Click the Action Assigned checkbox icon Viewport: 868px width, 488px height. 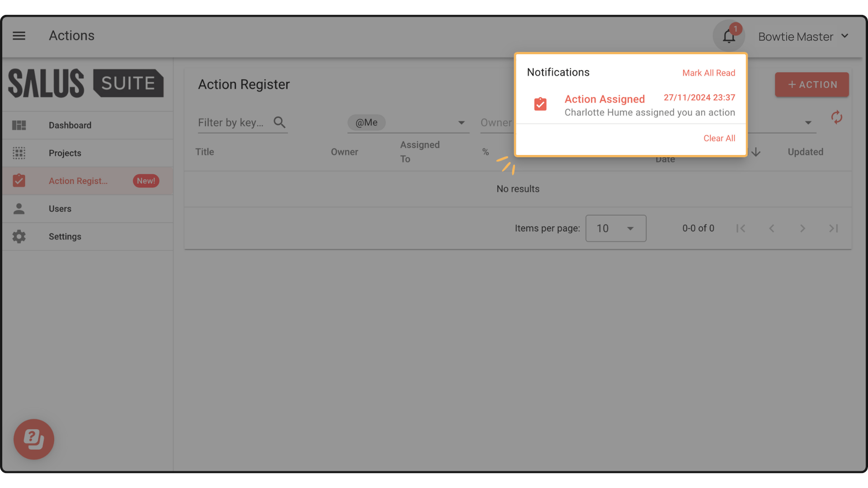pyautogui.click(x=540, y=104)
